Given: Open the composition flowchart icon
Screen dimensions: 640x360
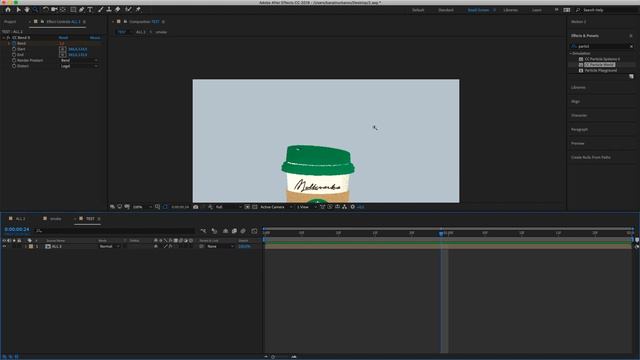Looking at the screenshot, I should pos(344,207).
